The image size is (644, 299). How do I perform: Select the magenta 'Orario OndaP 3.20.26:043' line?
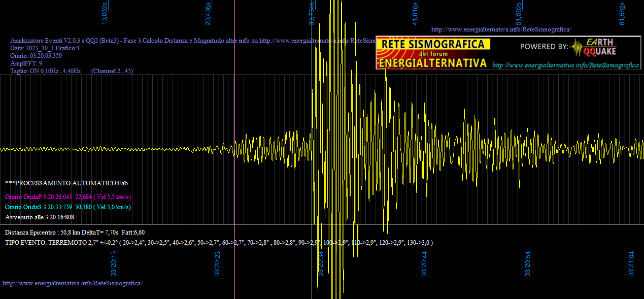pos(69,197)
